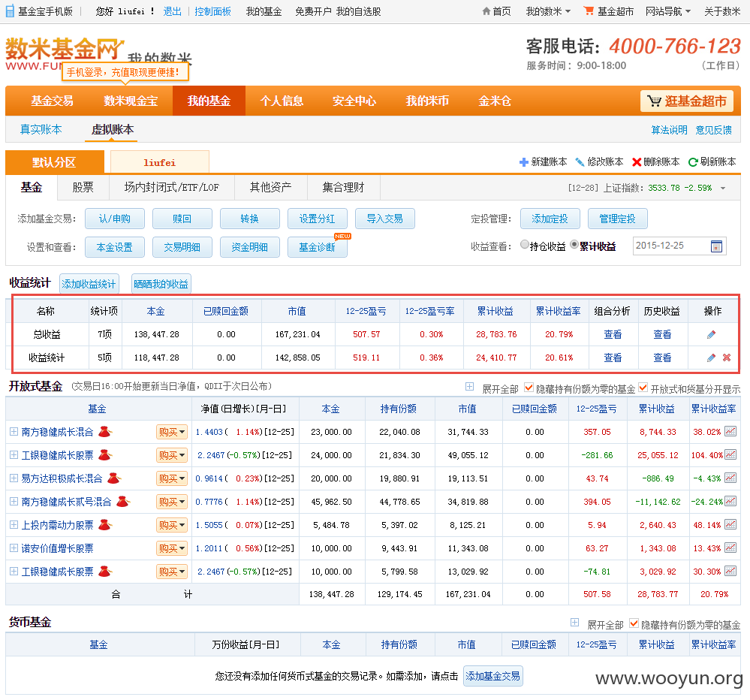Click the 赎回 button

(x=182, y=219)
